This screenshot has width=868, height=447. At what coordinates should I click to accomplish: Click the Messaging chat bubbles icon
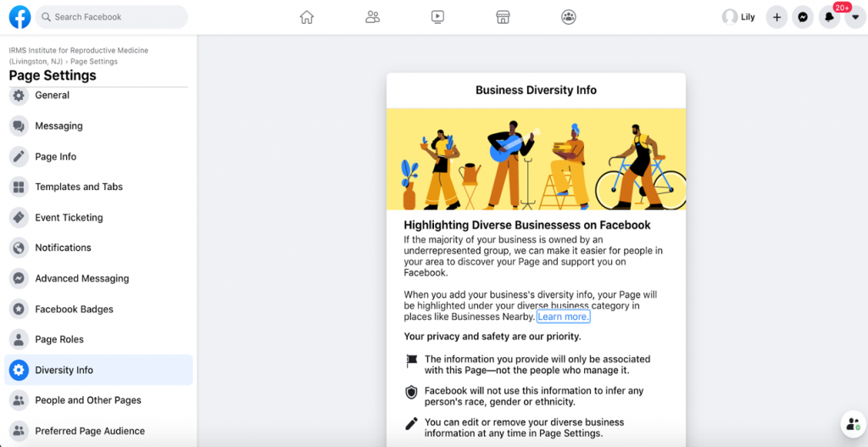click(19, 126)
